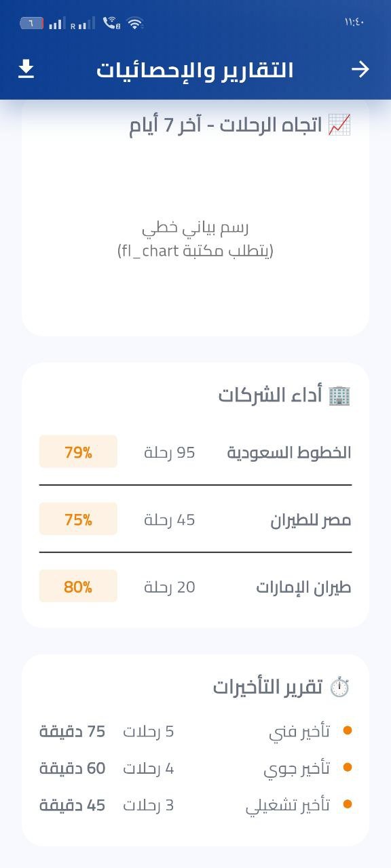391x868 pixels.
Task: Tap the 79% badge for الخطوط السعودية
Action: click(77, 452)
